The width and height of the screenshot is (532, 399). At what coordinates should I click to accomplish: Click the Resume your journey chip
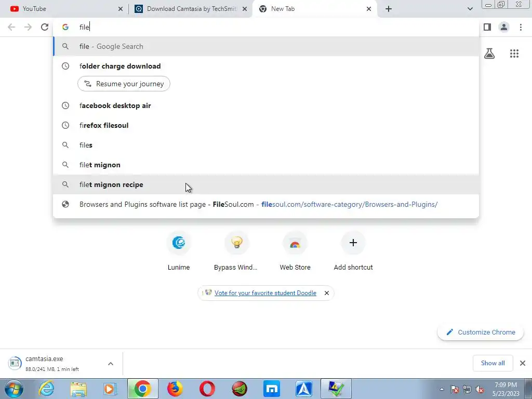124,84
